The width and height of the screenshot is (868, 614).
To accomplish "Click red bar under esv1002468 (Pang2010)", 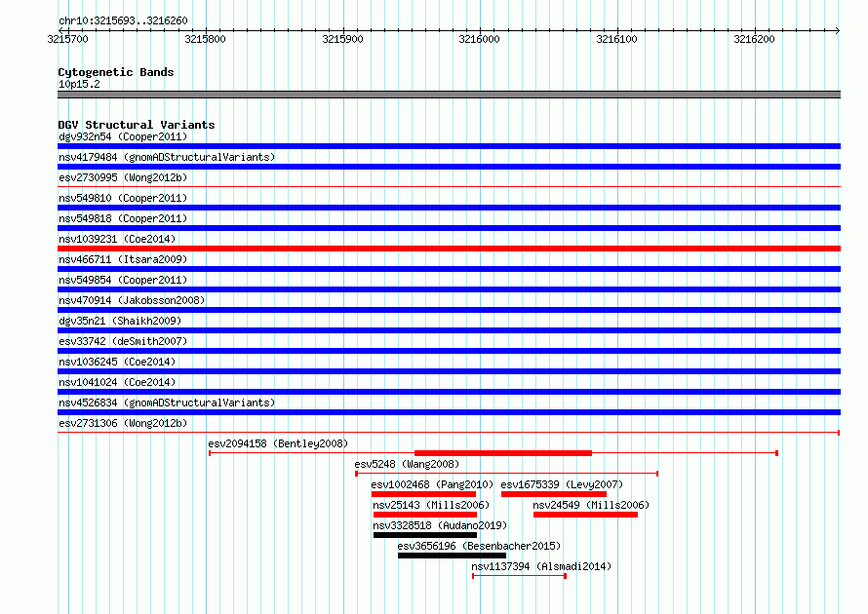I will 424,494.
